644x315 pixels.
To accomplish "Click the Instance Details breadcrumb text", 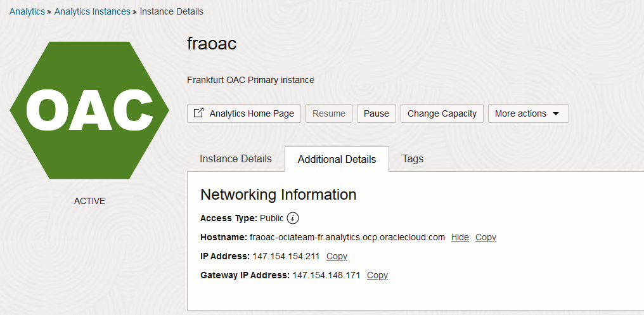I will pos(171,11).
